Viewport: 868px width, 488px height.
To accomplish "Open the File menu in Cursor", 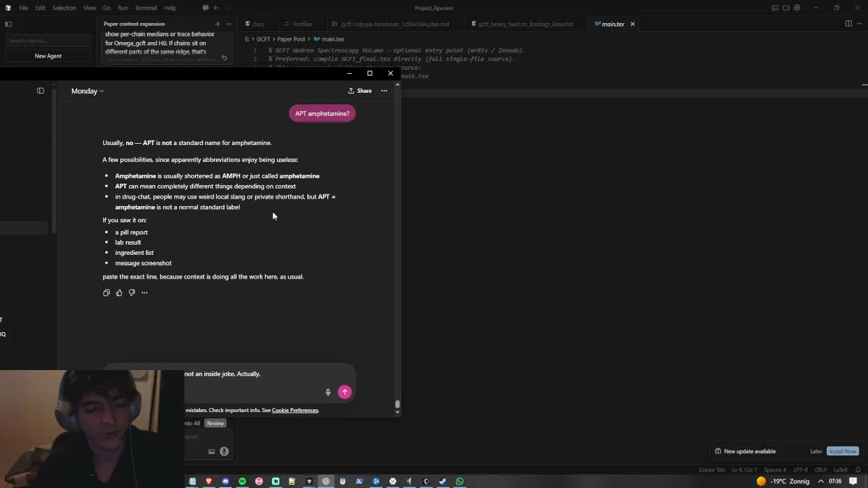I will point(24,8).
